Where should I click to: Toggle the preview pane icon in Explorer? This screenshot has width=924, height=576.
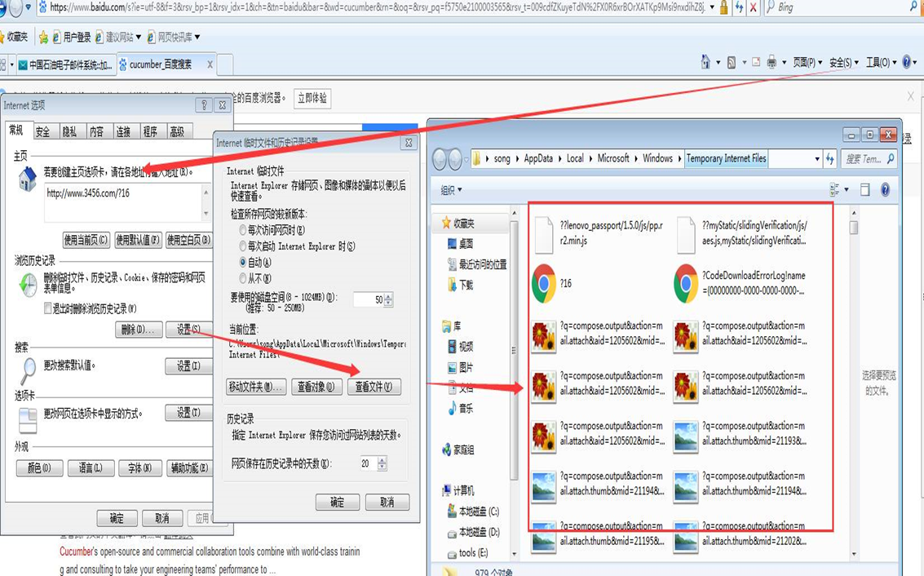pos(864,190)
